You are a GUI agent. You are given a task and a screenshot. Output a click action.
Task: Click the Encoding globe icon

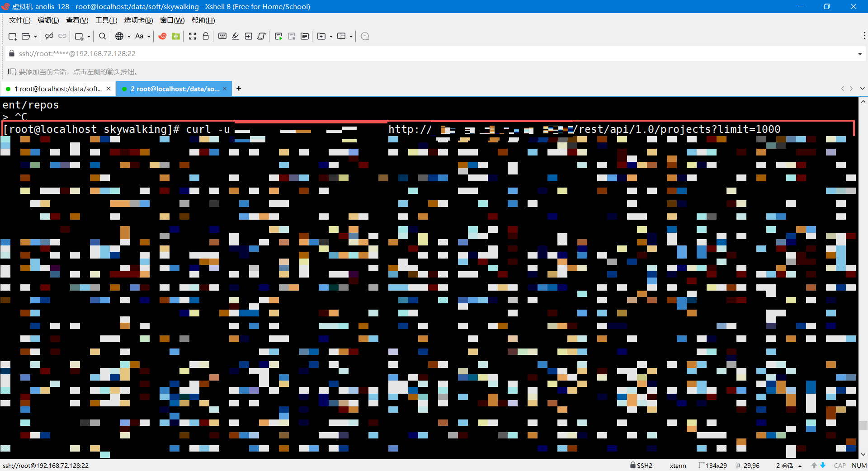pos(119,36)
